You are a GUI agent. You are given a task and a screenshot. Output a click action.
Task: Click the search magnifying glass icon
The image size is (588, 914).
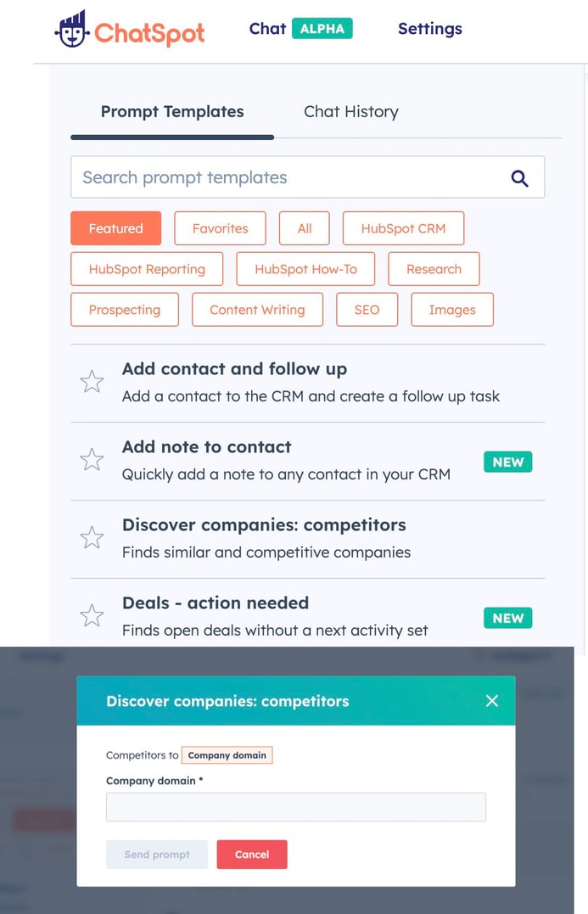(519, 177)
